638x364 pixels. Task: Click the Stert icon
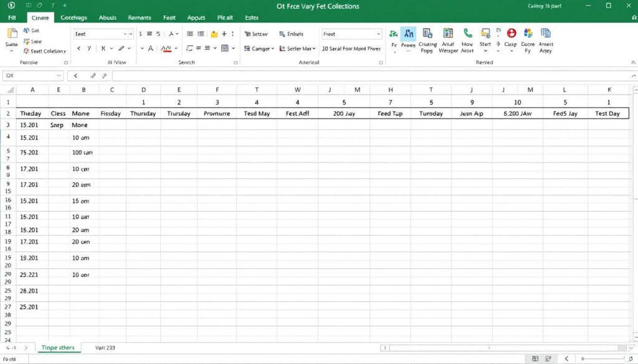point(485,34)
